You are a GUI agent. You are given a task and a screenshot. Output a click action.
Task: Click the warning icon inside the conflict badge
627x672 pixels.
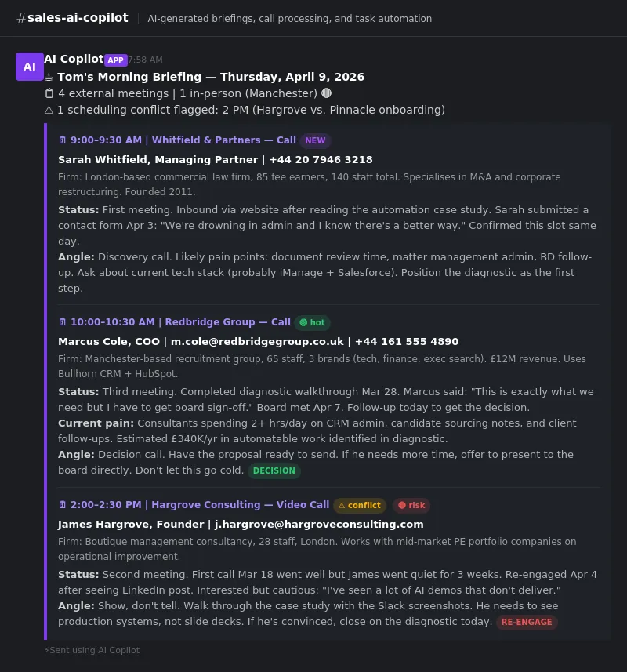click(342, 505)
